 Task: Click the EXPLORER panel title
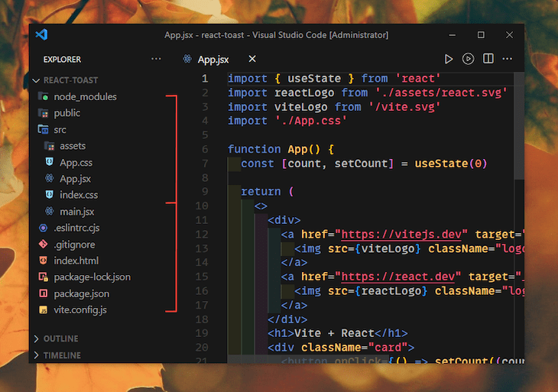coord(62,60)
